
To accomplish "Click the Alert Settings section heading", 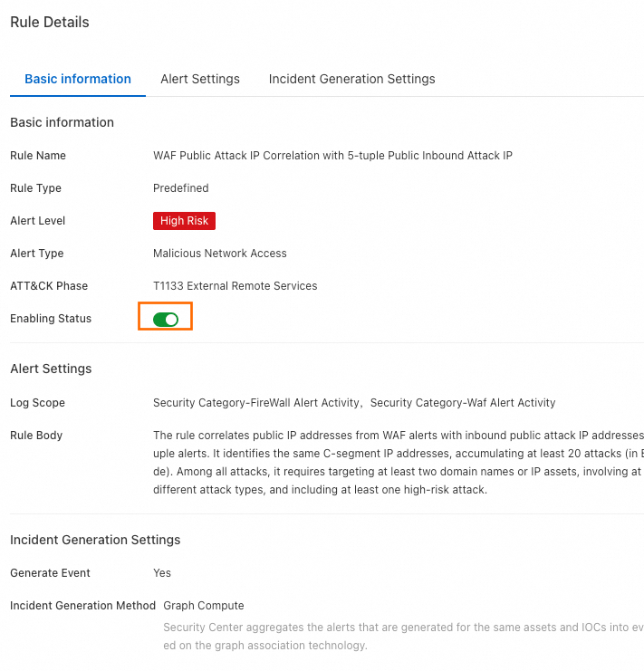I will pos(51,369).
